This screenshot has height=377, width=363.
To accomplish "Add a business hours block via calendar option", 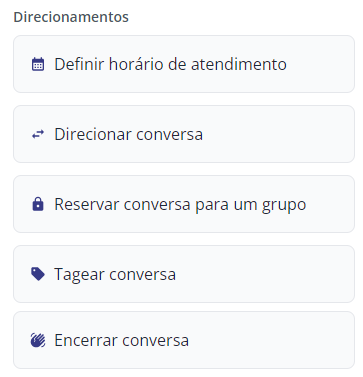I will point(184,64).
